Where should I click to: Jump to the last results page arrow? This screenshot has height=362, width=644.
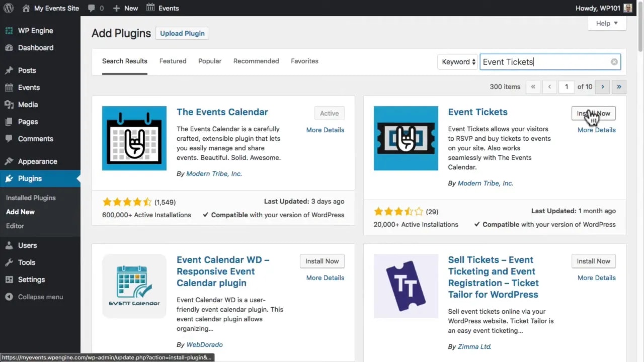pyautogui.click(x=619, y=86)
